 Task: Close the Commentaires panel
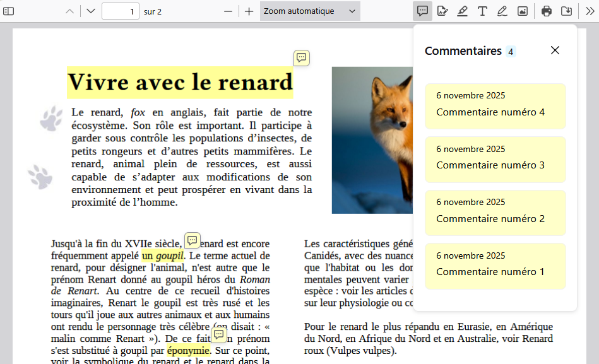555,50
